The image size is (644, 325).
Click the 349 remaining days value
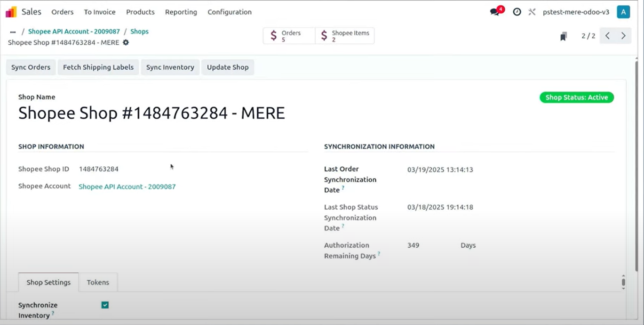[413, 245]
